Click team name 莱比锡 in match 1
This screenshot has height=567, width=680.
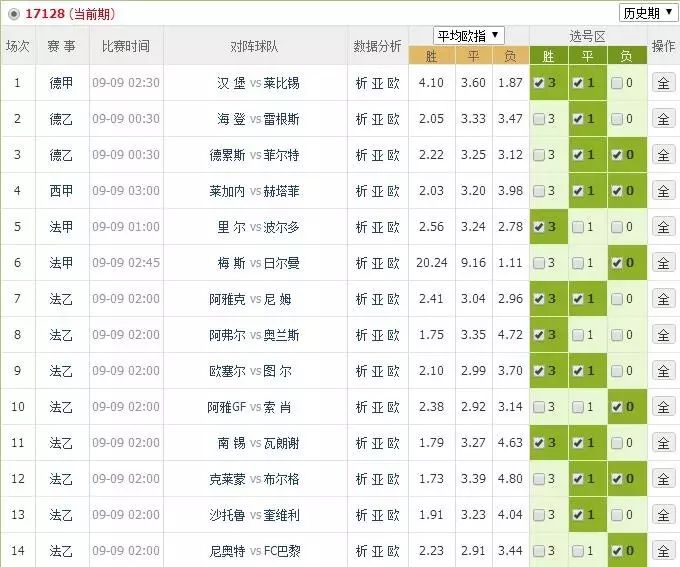coord(281,83)
